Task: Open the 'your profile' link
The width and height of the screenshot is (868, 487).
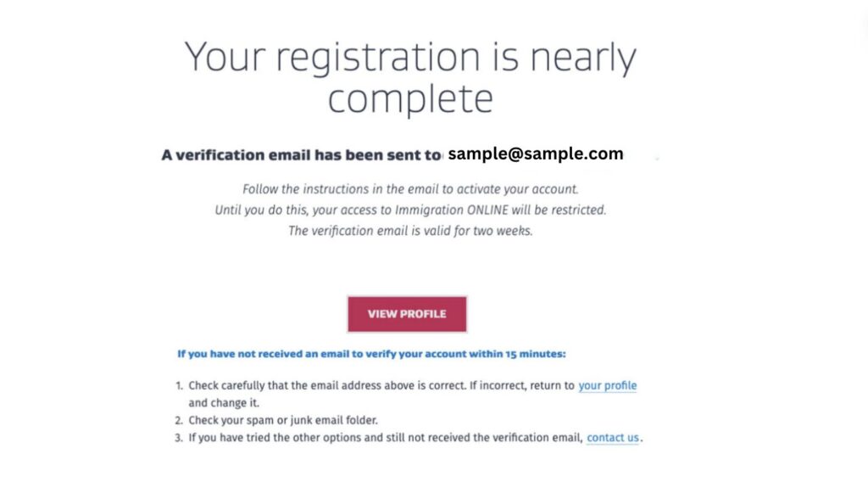Action: click(607, 385)
